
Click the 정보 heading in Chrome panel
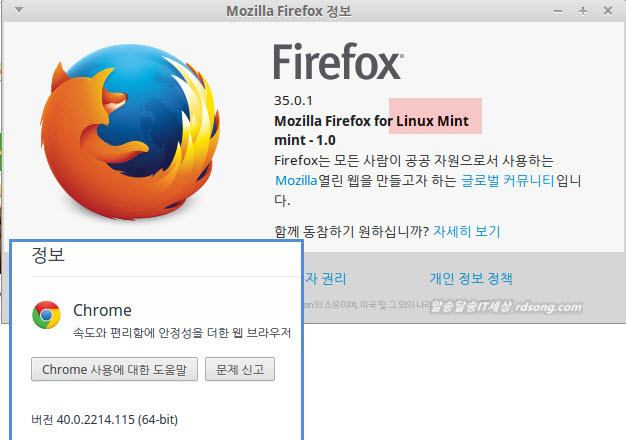tap(48, 254)
